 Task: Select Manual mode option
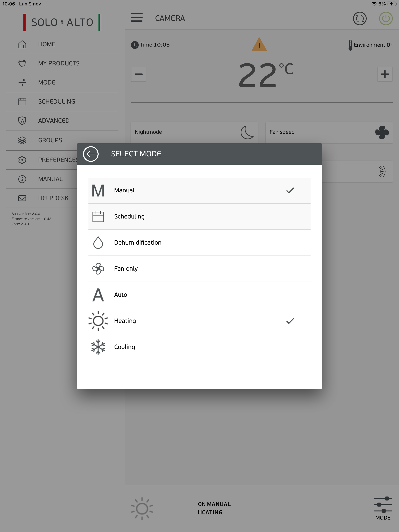click(x=199, y=190)
